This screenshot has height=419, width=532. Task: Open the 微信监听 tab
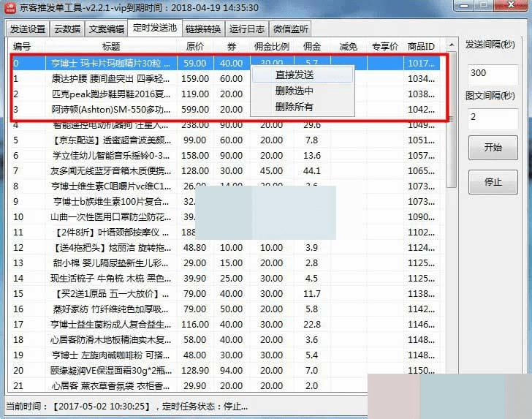tap(291, 29)
